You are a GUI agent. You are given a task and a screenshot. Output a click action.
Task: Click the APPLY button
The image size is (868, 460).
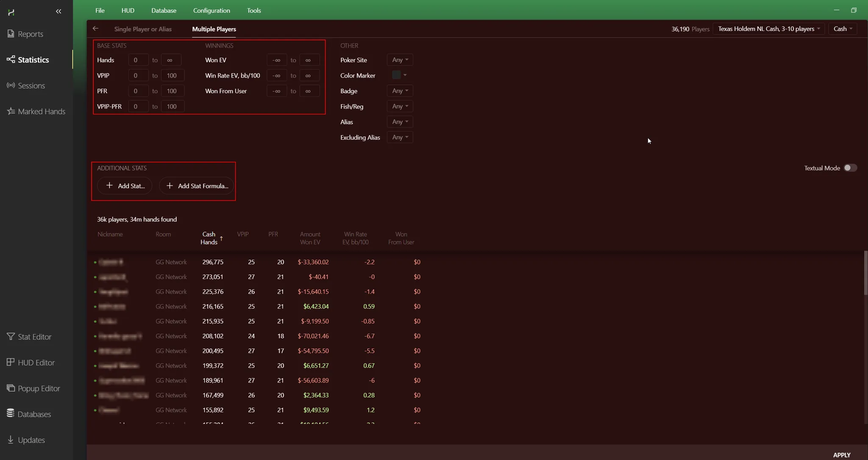point(842,455)
